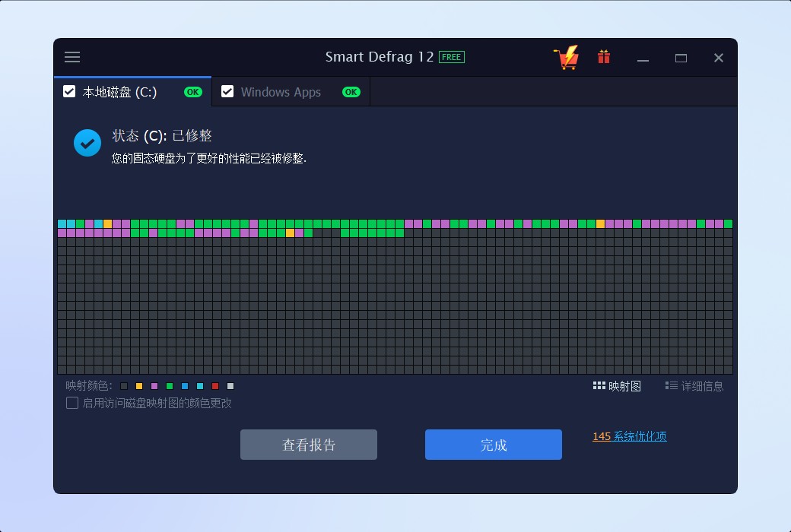This screenshot has height=532, width=791.
Task: Click the green legend color swatch
Action: click(170, 386)
